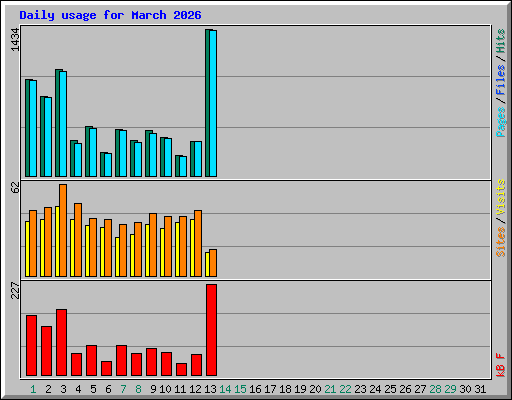This screenshot has height=400, width=512.
Task: Click the cyan hits bar for day 6
Action: coord(108,165)
